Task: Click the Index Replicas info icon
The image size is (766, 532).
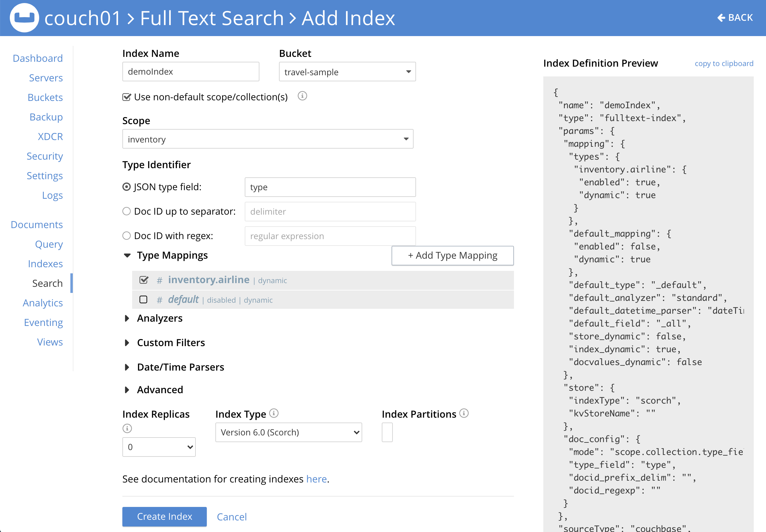Action: click(127, 428)
